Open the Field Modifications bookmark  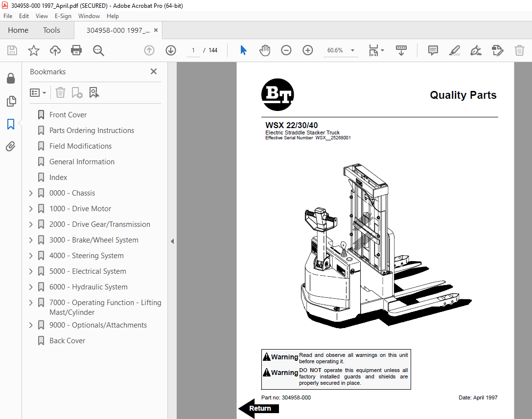(x=80, y=146)
